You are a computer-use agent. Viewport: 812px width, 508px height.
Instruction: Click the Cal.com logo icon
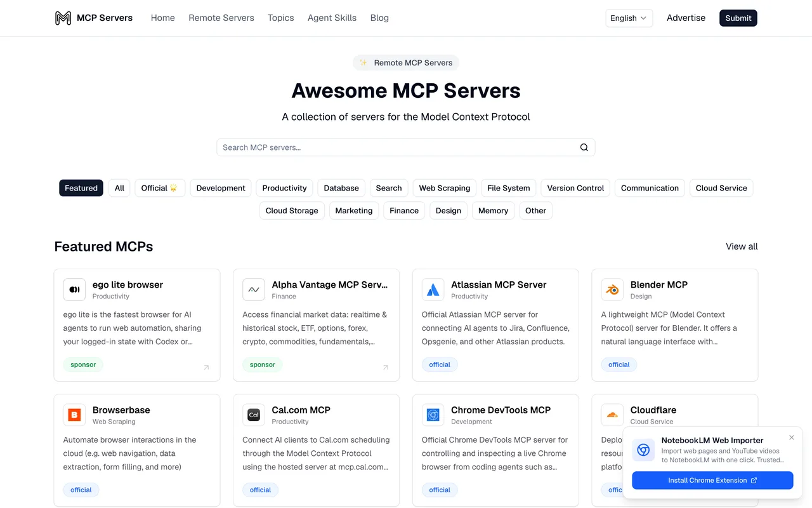point(254,415)
